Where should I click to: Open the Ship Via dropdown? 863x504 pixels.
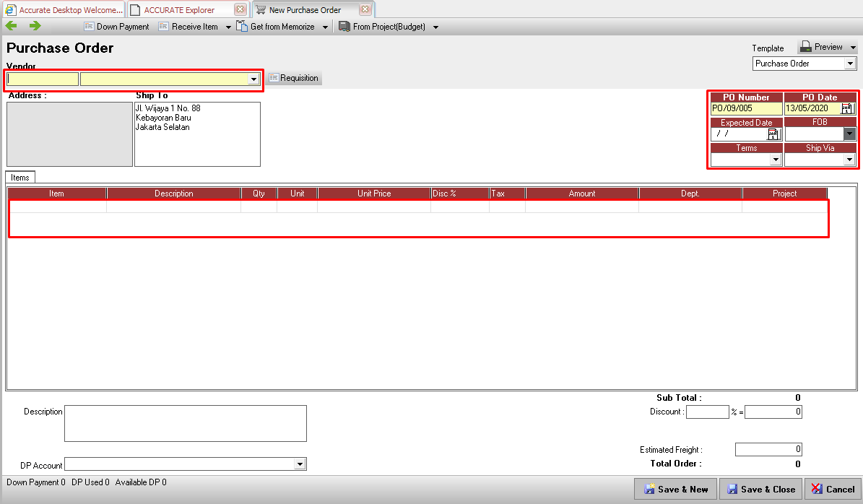pyautogui.click(x=849, y=160)
